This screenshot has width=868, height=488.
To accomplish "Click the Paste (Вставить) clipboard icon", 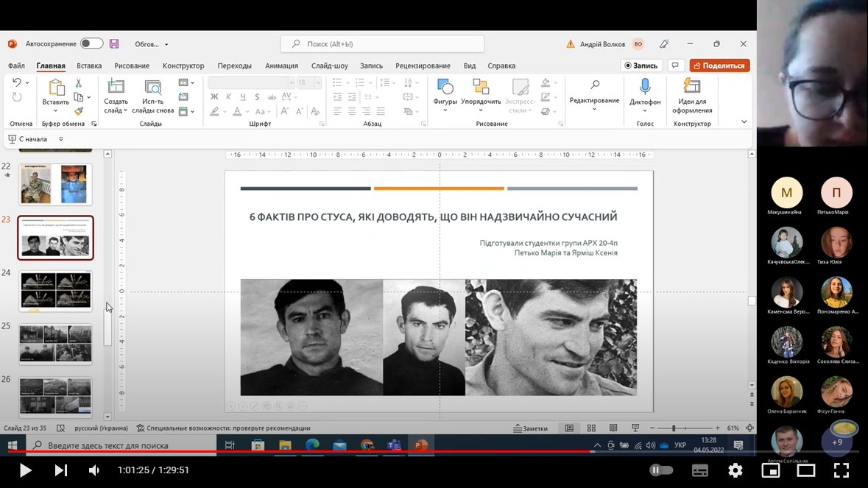I will pos(55,88).
